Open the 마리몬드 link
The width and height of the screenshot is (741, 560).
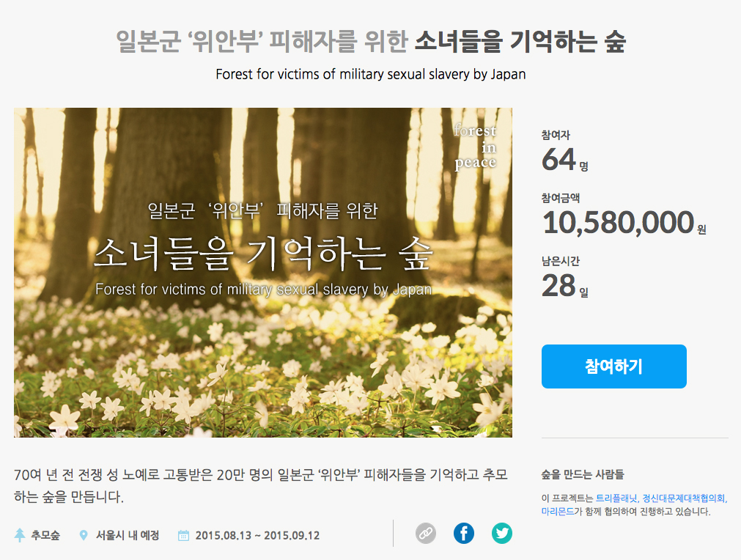[x=558, y=512]
